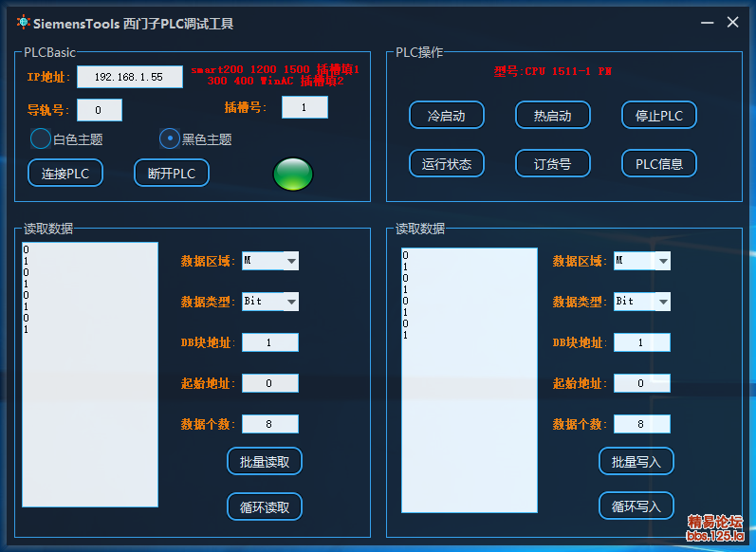Viewport: 756px width, 552px height.
Task: Click the 热启动 button
Action: 553,115
